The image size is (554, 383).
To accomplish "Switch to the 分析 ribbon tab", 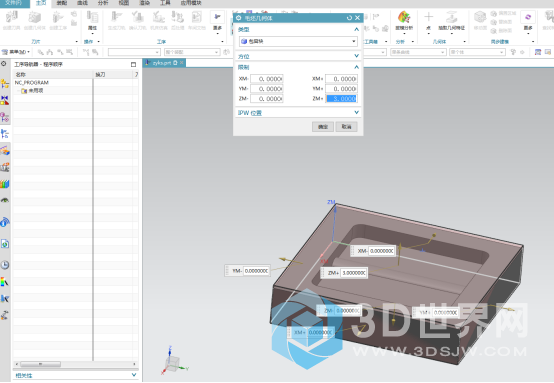I will click(x=103, y=3).
